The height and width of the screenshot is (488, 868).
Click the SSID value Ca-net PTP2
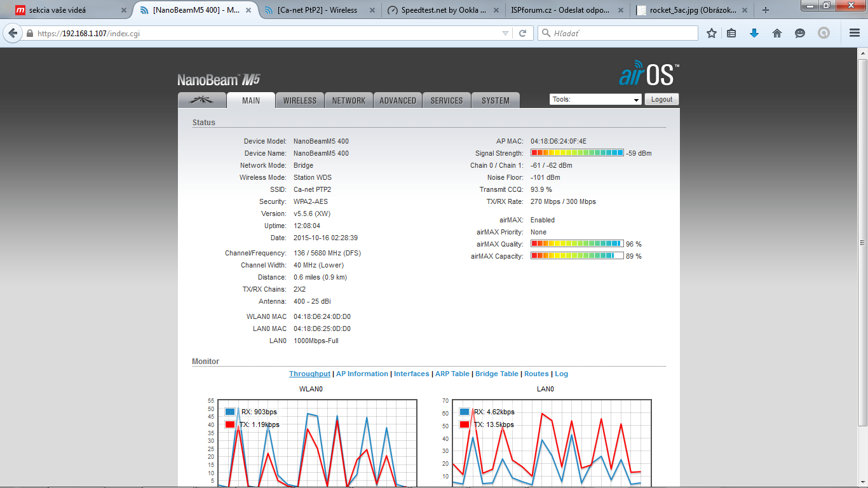(312, 189)
